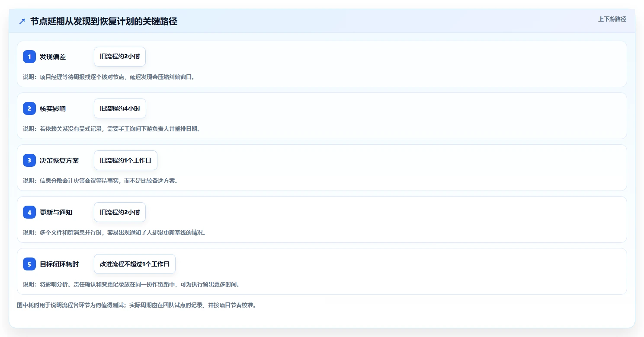Click the description about 将影响分析、责任确认

coord(131,284)
